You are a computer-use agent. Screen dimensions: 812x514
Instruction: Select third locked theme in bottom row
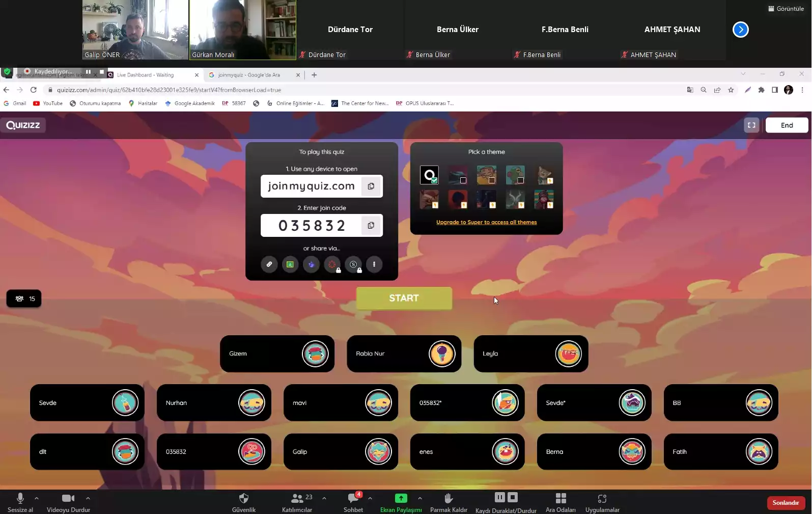(x=487, y=199)
